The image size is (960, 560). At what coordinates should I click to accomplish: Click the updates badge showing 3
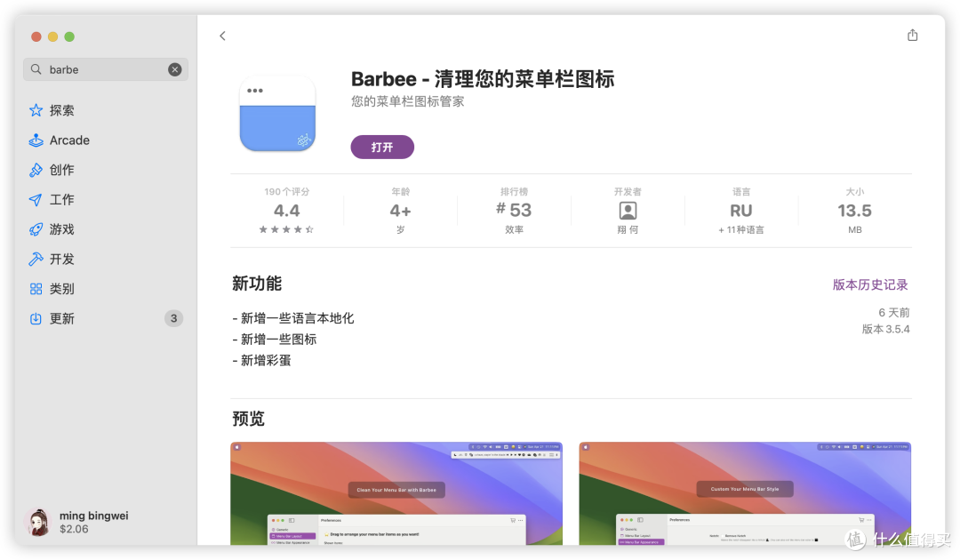pos(174,318)
